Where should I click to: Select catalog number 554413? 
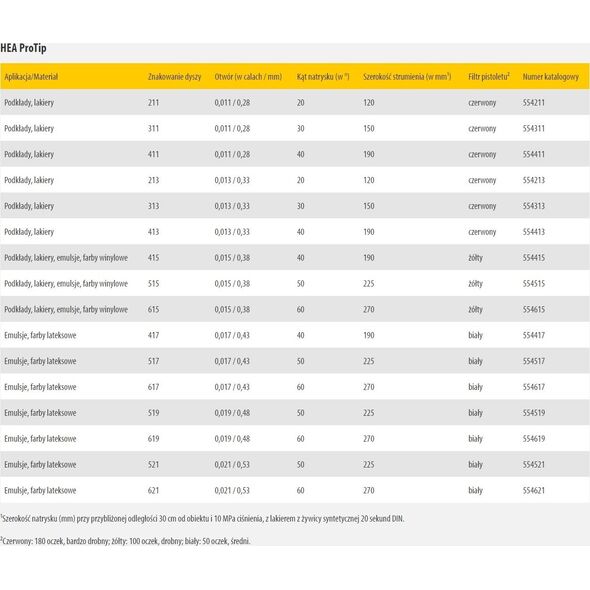[x=534, y=232]
